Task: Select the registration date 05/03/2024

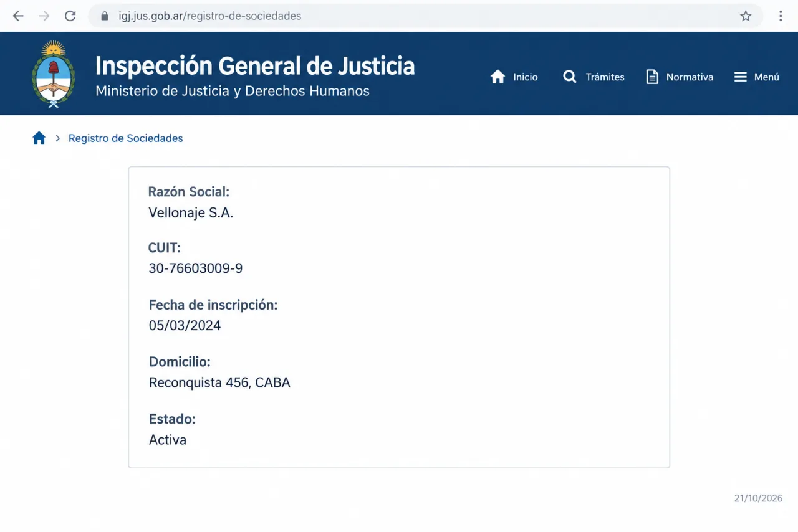Action: pyautogui.click(x=185, y=325)
